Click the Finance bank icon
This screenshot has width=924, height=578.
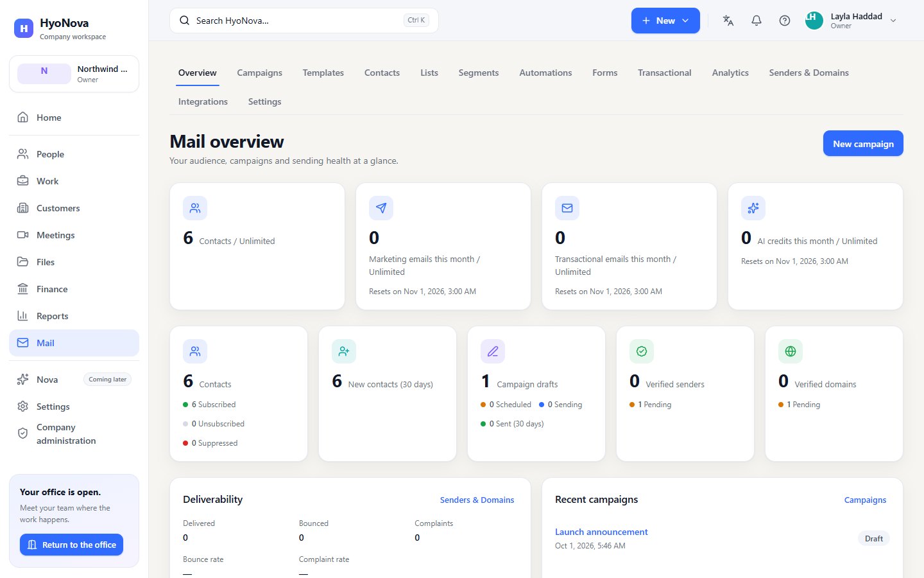point(22,289)
